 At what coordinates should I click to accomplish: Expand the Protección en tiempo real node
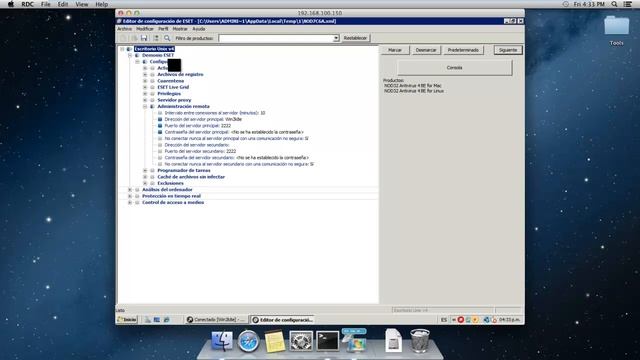(130, 196)
